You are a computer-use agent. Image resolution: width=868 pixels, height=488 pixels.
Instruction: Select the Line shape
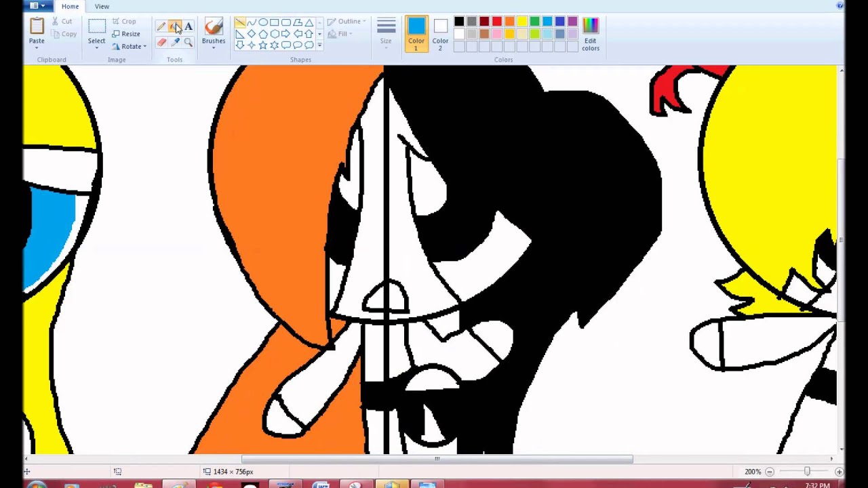(x=240, y=22)
